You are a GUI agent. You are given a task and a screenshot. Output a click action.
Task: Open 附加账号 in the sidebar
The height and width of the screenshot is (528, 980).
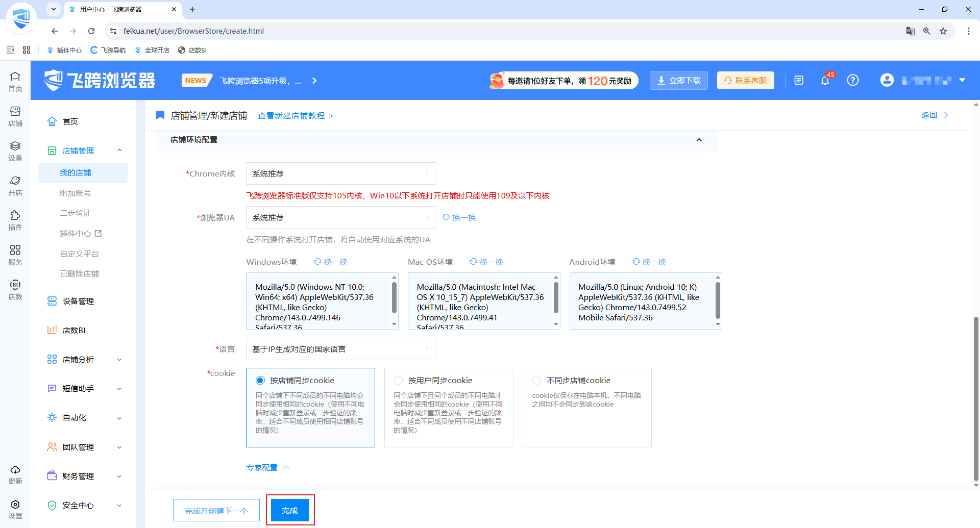pos(76,193)
